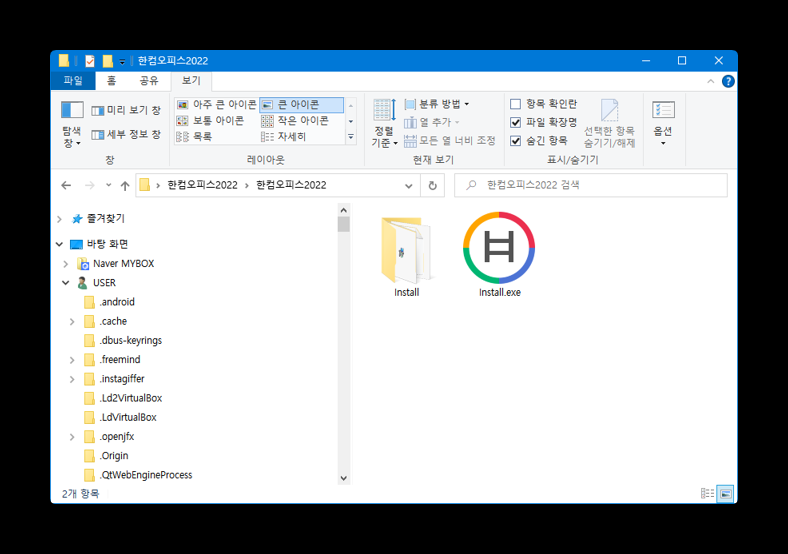The width and height of the screenshot is (788, 554).
Task: Go back with the left arrow
Action: pos(66,186)
